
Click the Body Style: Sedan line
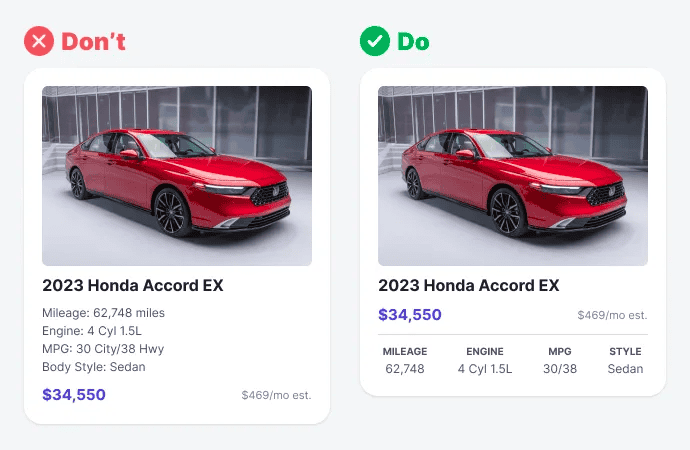coord(94,367)
